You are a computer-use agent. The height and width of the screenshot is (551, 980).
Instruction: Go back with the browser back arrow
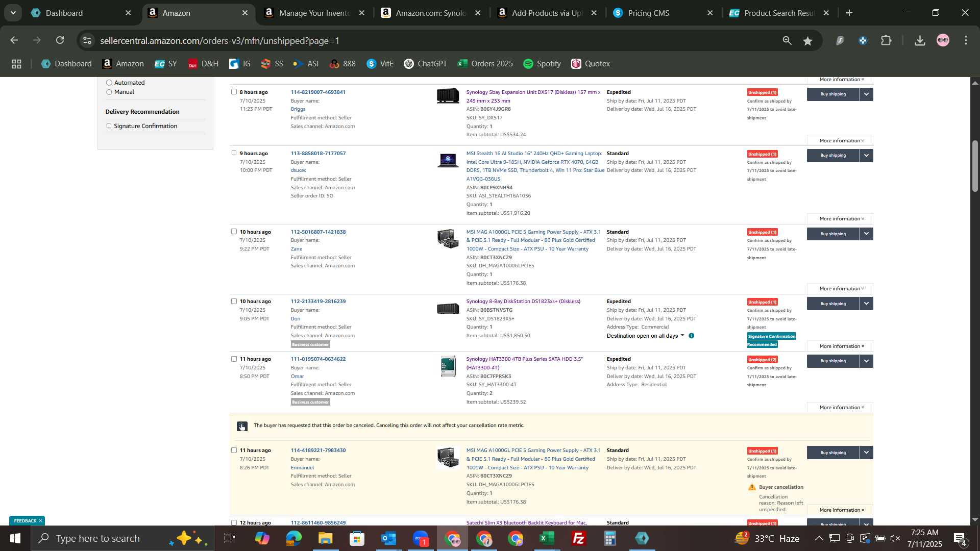pos(14,40)
